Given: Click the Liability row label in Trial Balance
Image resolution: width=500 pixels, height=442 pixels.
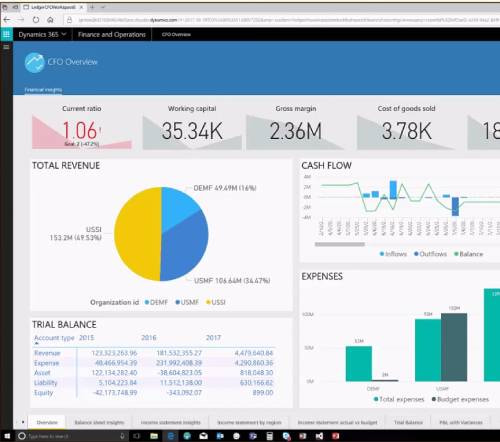Looking at the screenshot, I should tap(46, 383).
